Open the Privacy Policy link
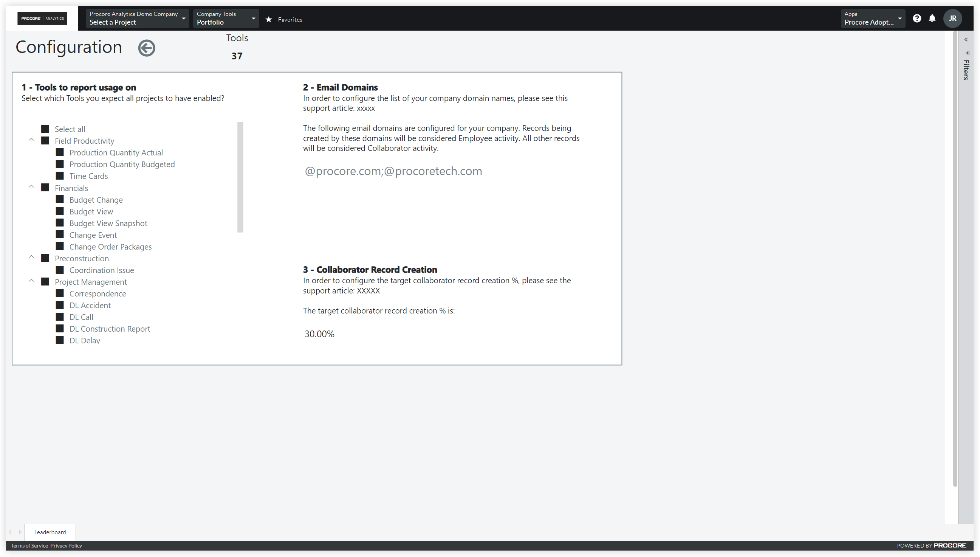This screenshot has width=980, height=557. 66,546
